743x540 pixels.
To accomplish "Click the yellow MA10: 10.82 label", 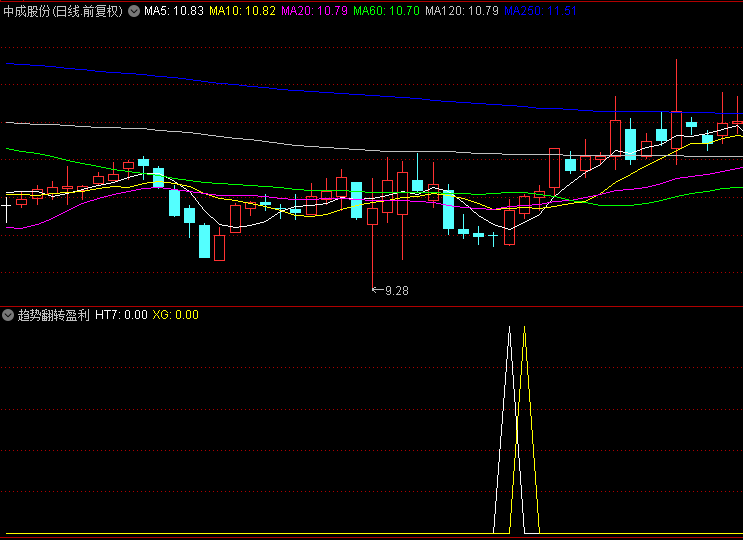I will (x=243, y=11).
